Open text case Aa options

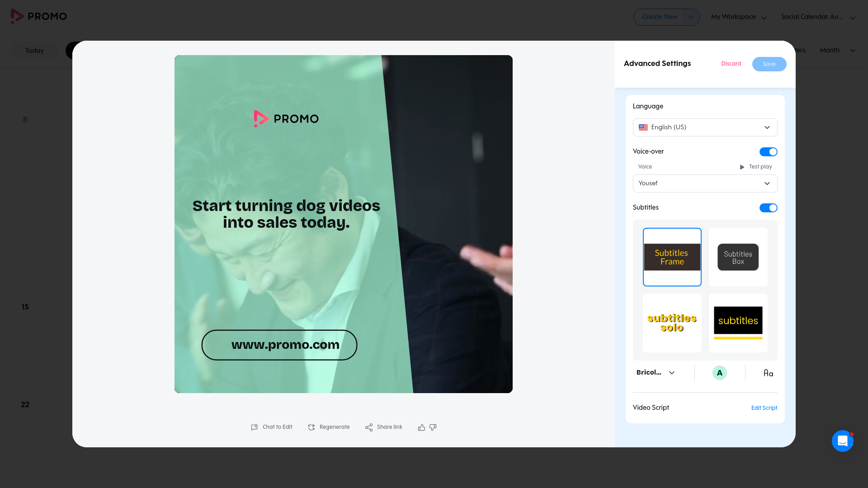[768, 373]
